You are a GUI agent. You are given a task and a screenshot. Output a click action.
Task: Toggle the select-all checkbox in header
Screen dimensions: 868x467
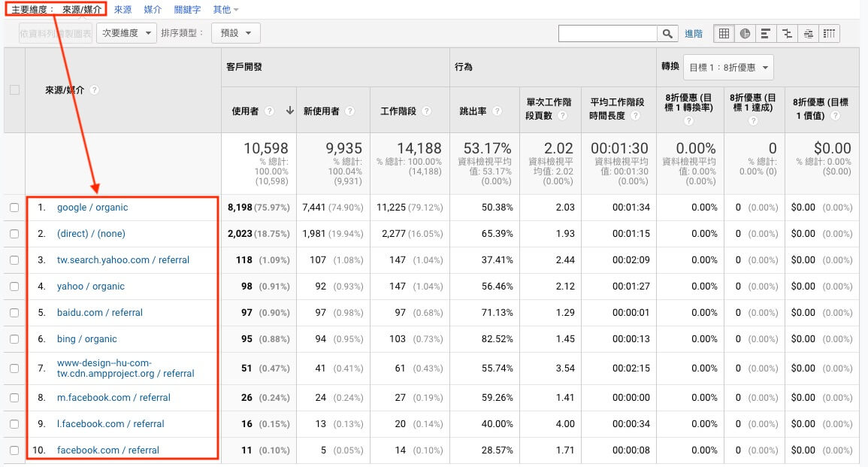[x=14, y=90]
